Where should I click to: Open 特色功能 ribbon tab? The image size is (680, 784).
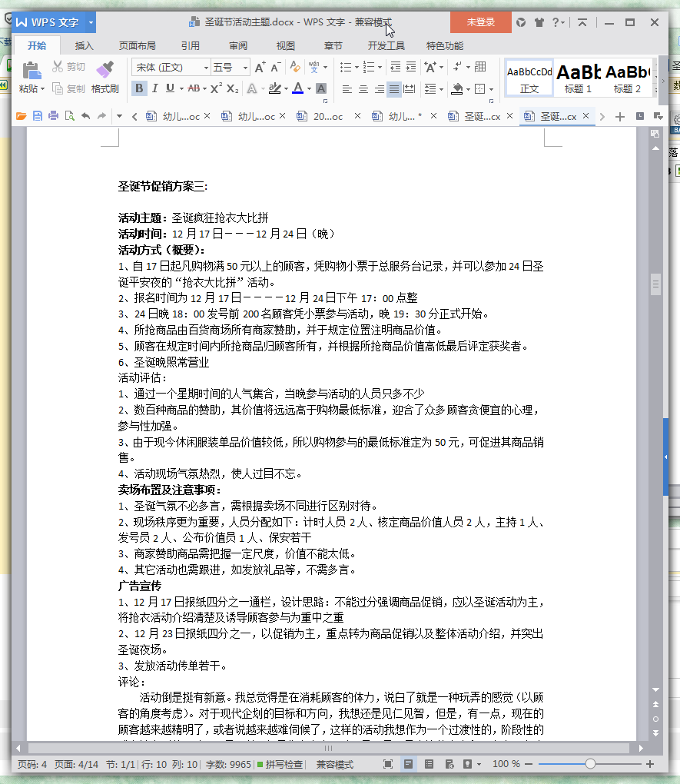[x=445, y=45]
